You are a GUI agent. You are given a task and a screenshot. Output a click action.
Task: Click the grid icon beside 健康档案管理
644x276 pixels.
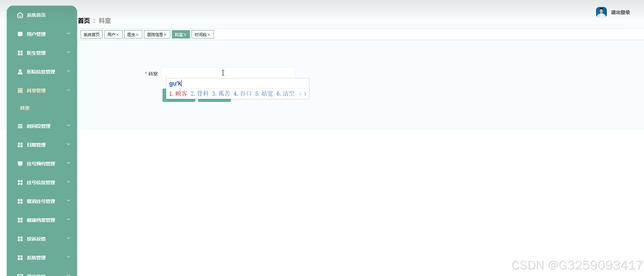tap(20, 220)
